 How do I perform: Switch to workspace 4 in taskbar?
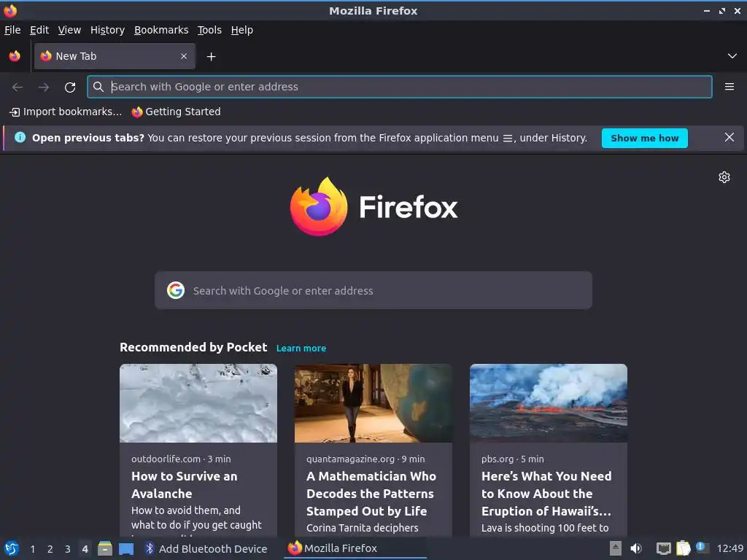85,549
